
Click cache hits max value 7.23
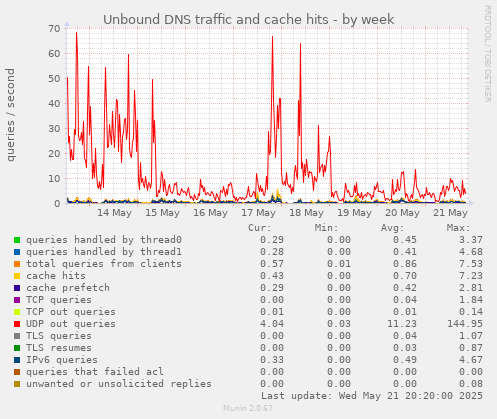(471, 276)
